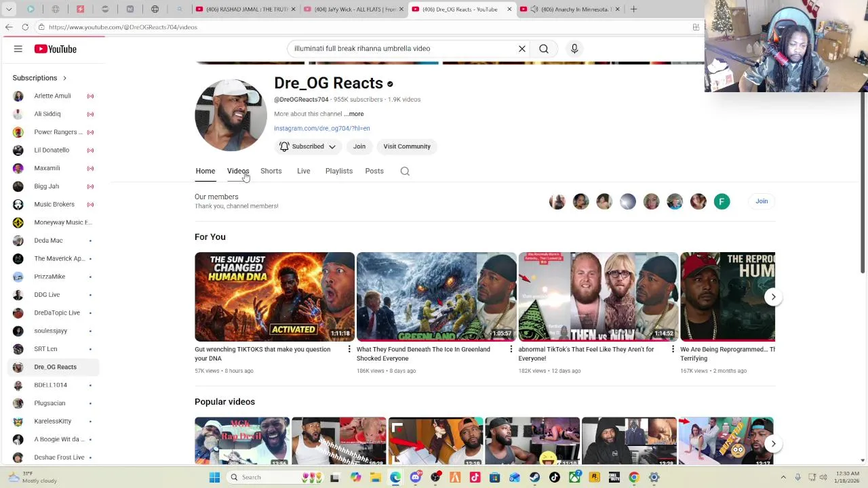Open new browser tab with plus icon
Image resolution: width=868 pixels, height=488 pixels.
pyautogui.click(x=633, y=9)
